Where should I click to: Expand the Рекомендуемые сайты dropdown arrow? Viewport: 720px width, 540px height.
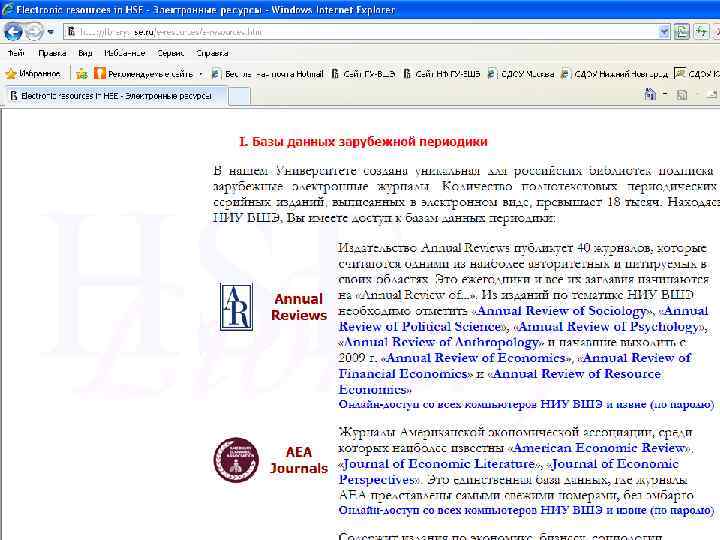[201, 74]
